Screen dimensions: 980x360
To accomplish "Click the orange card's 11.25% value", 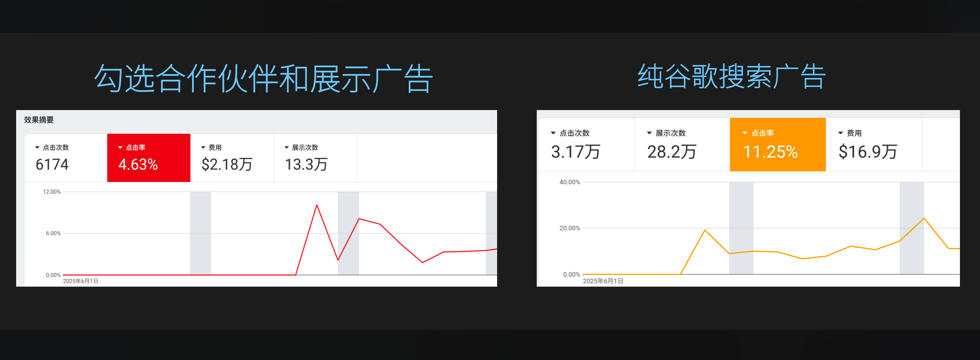I will [770, 152].
